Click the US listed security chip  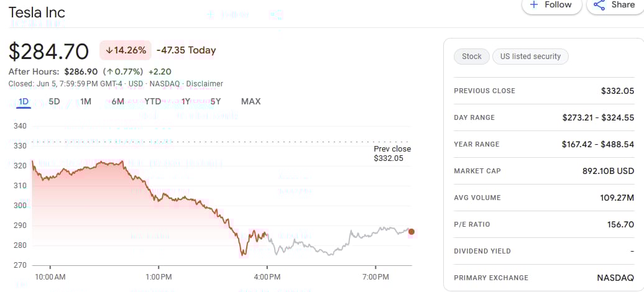point(530,57)
